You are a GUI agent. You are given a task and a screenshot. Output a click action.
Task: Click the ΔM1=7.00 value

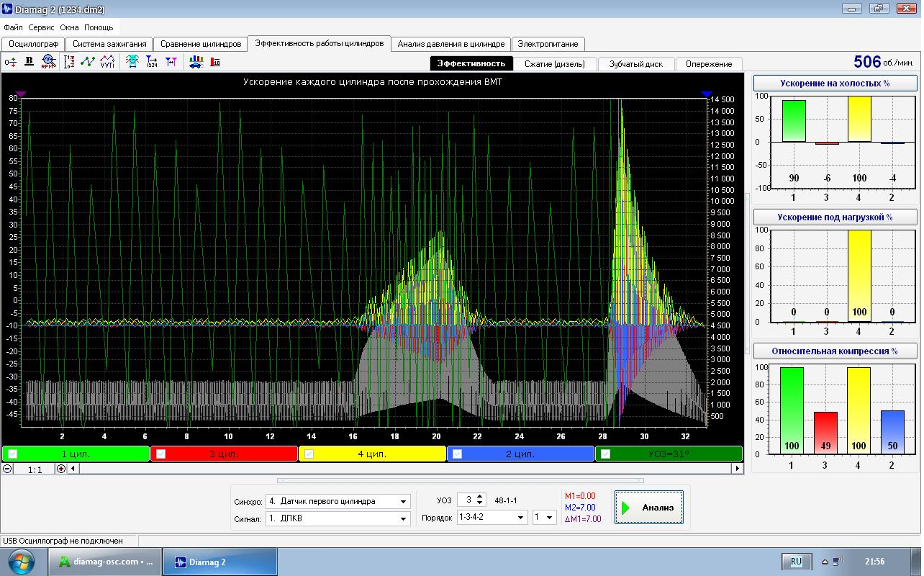pyautogui.click(x=583, y=519)
